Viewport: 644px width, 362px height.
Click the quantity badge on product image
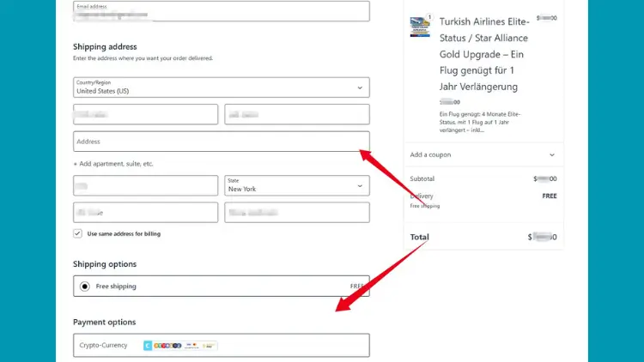coord(429,15)
